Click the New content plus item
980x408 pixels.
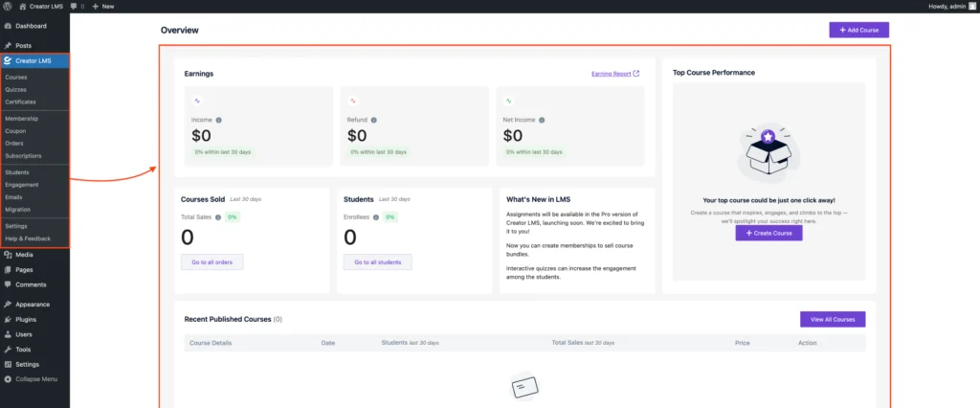point(103,6)
